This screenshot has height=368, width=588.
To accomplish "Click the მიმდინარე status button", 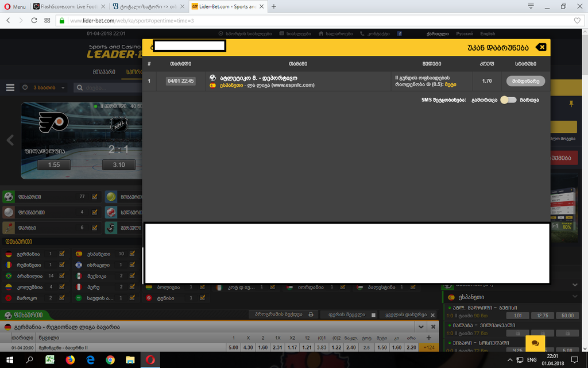I will point(525,81).
